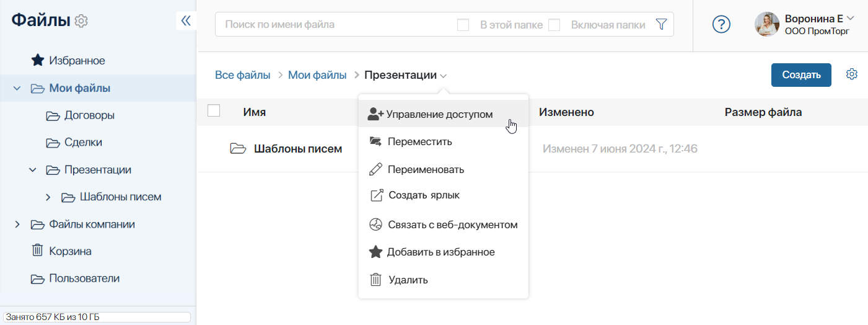The height and width of the screenshot is (325, 868).
Task: Select Избранное in the sidebar
Action: click(x=77, y=61)
